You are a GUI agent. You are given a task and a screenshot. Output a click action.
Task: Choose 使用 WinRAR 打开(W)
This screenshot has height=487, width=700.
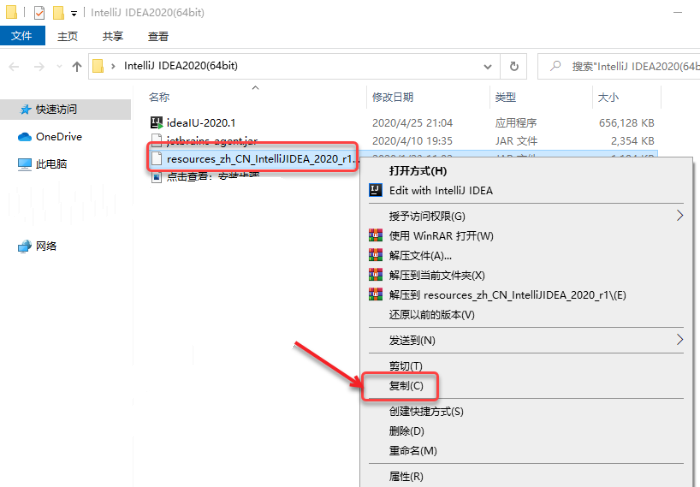pos(441,236)
